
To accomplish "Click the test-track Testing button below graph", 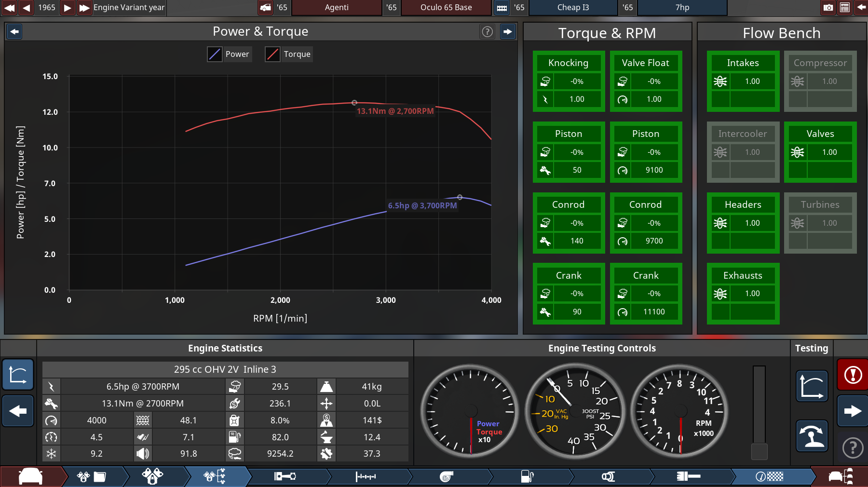I will (812, 436).
